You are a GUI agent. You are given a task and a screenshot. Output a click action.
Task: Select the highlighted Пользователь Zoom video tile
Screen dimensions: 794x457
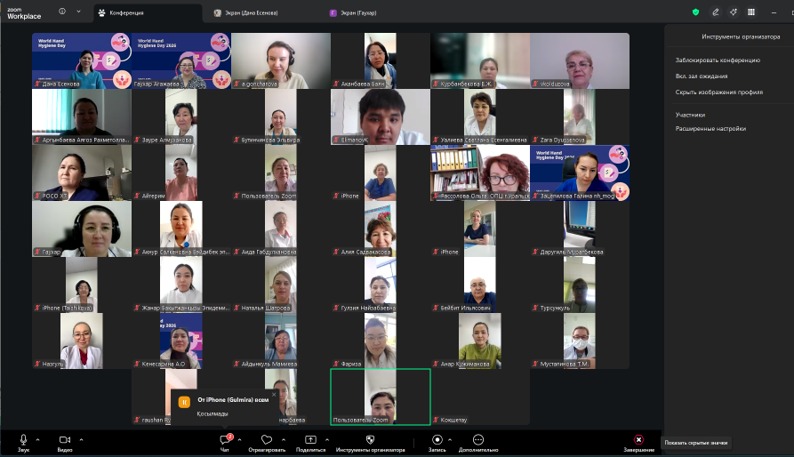click(x=380, y=397)
